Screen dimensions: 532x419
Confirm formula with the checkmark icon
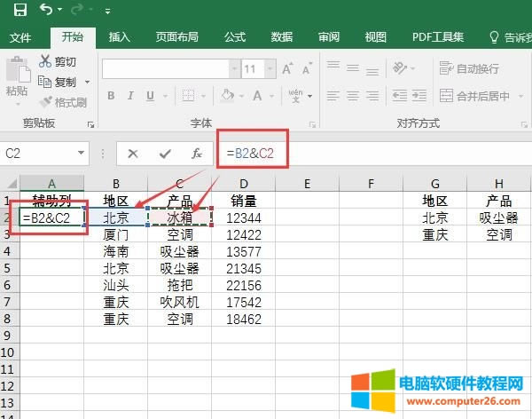tap(165, 154)
